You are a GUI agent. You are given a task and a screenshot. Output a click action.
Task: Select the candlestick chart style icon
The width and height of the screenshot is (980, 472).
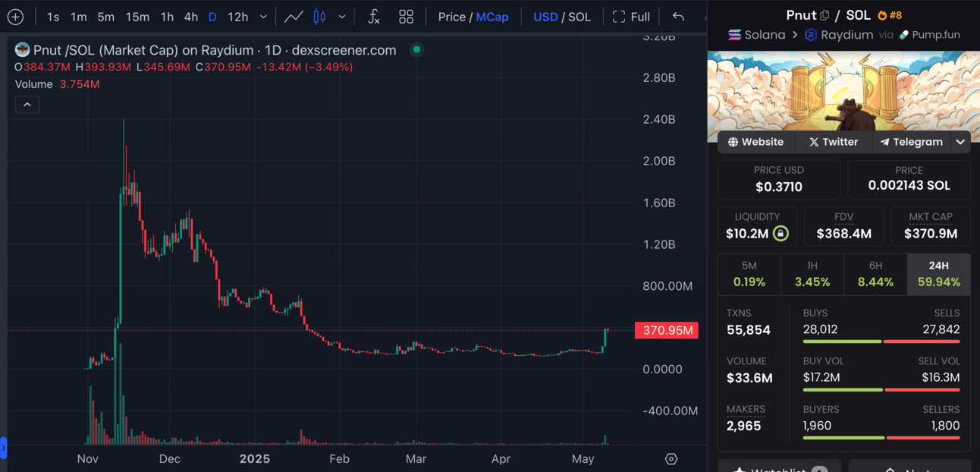(x=319, y=17)
